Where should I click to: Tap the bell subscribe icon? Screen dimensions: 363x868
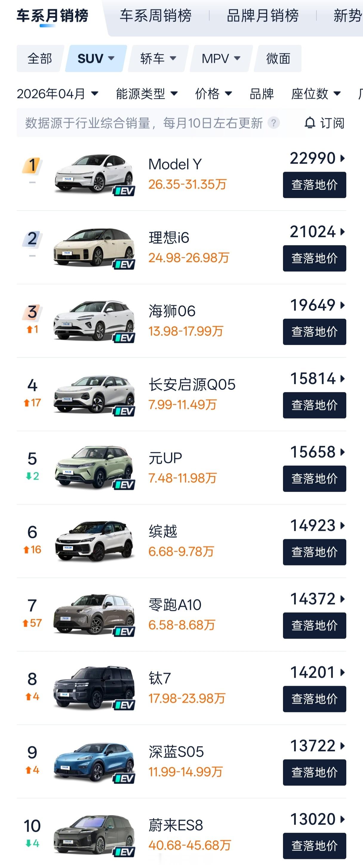[x=310, y=123]
